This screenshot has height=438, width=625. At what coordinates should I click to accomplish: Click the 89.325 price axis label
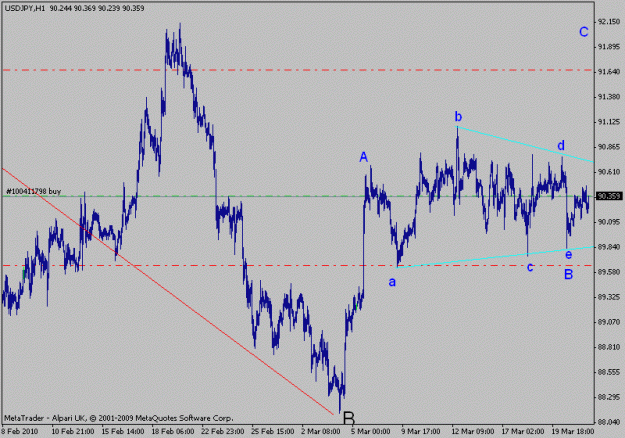[609, 297]
